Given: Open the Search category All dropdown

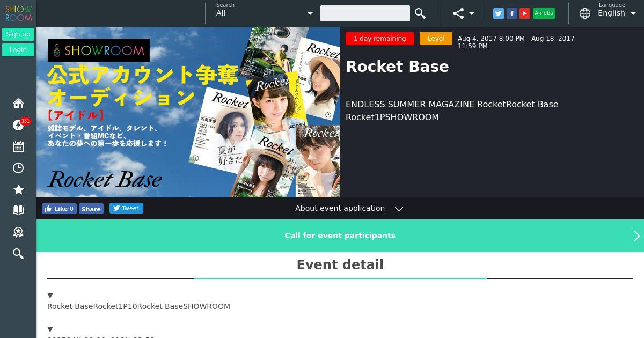Looking at the screenshot, I should coord(265,13).
